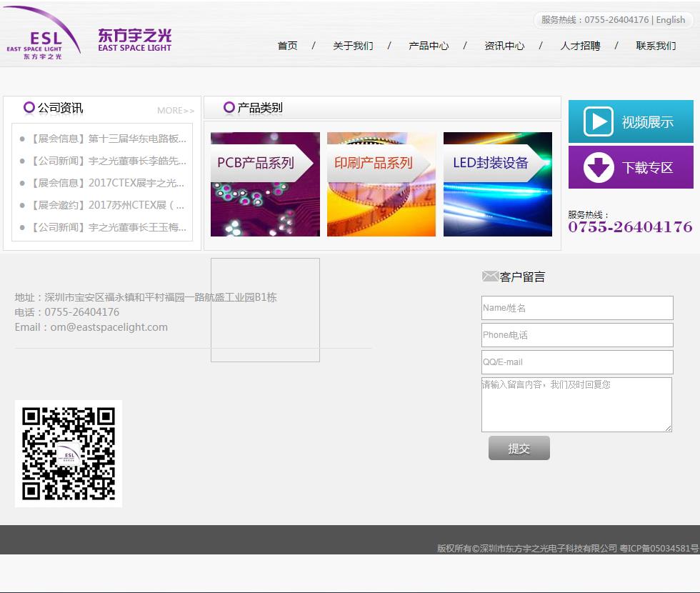Click the purple circle icon beside 公司资讯

pos(29,108)
